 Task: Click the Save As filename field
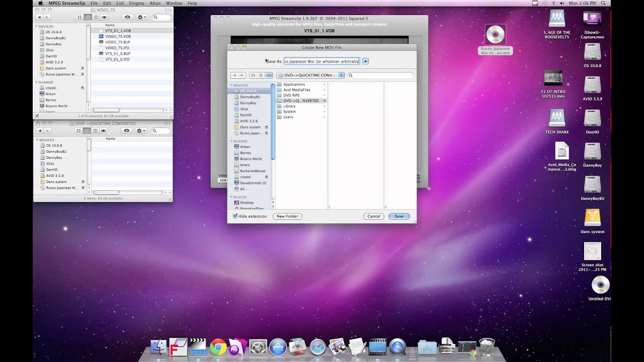tap(321, 61)
